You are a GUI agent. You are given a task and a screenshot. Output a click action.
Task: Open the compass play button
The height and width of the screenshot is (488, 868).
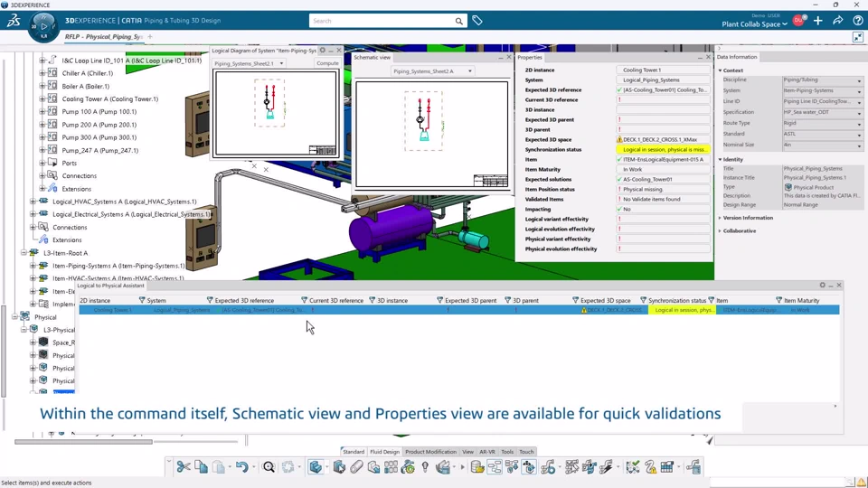point(43,25)
